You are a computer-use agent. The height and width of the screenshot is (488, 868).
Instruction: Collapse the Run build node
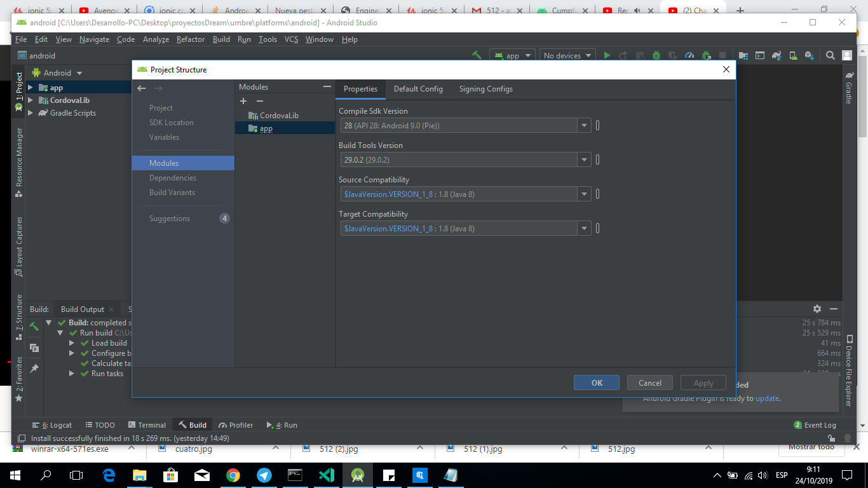60,333
